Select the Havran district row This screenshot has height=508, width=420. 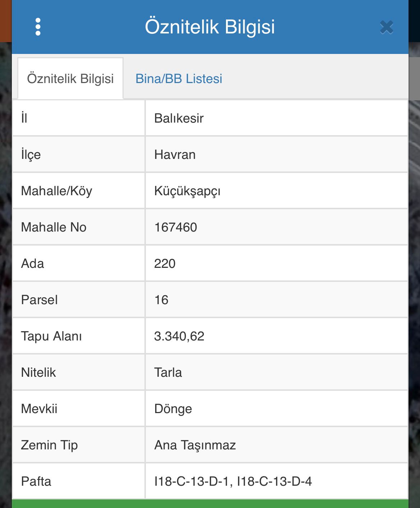[175, 154]
